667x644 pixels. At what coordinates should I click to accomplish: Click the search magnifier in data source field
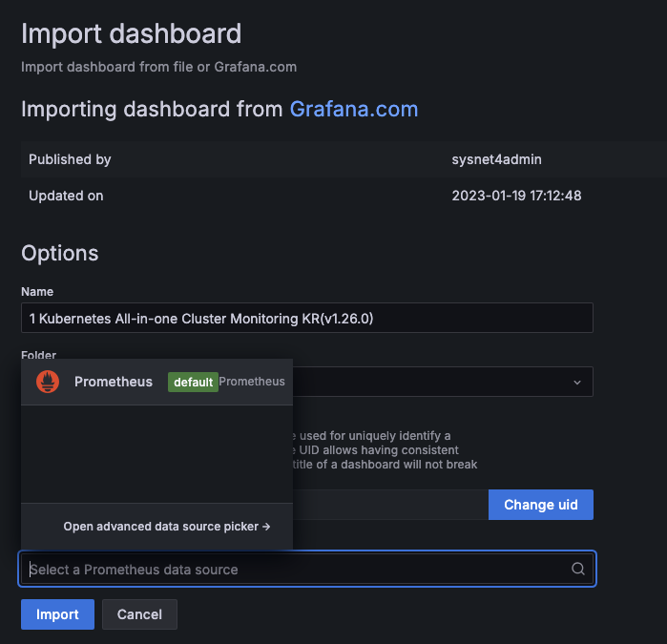click(x=577, y=569)
